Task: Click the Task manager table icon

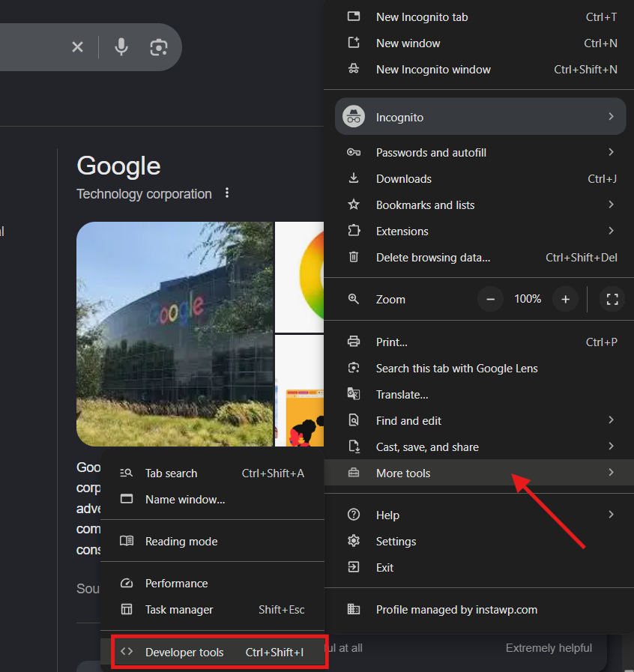Action: 127,609
